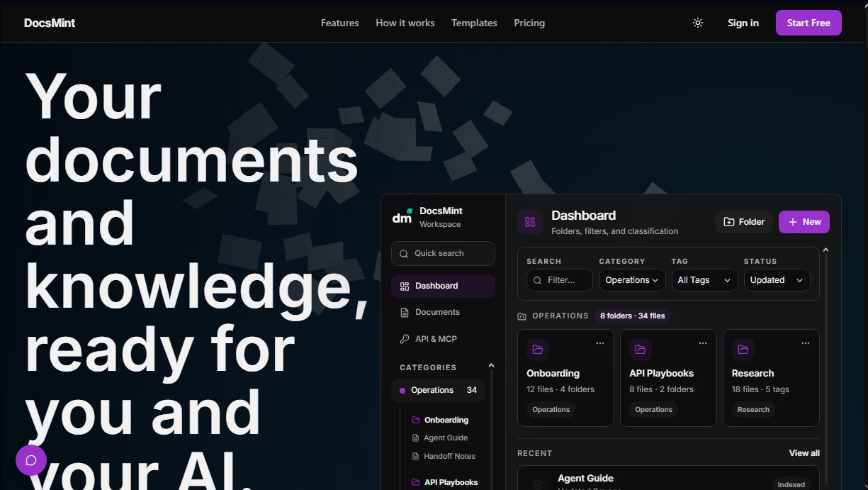Click the Onboarding card title
The image size is (868, 490).
(553, 374)
